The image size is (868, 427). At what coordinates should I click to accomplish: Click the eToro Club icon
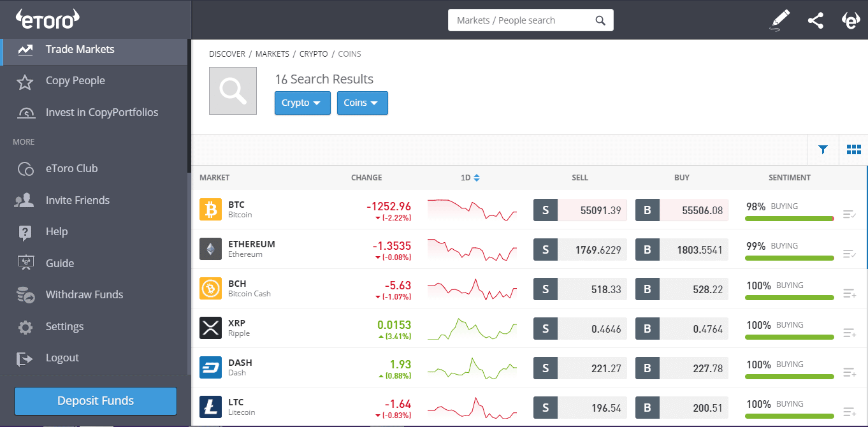[25, 168]
